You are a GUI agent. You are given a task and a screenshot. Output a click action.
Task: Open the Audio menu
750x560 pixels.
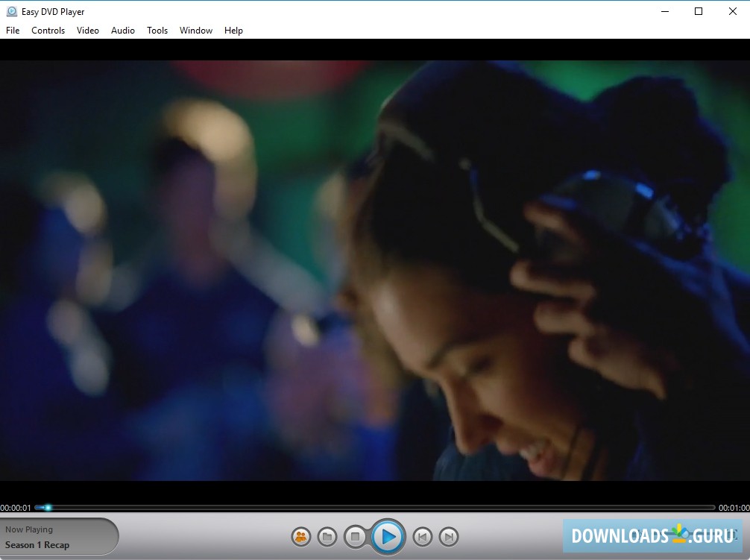(123, 31)
